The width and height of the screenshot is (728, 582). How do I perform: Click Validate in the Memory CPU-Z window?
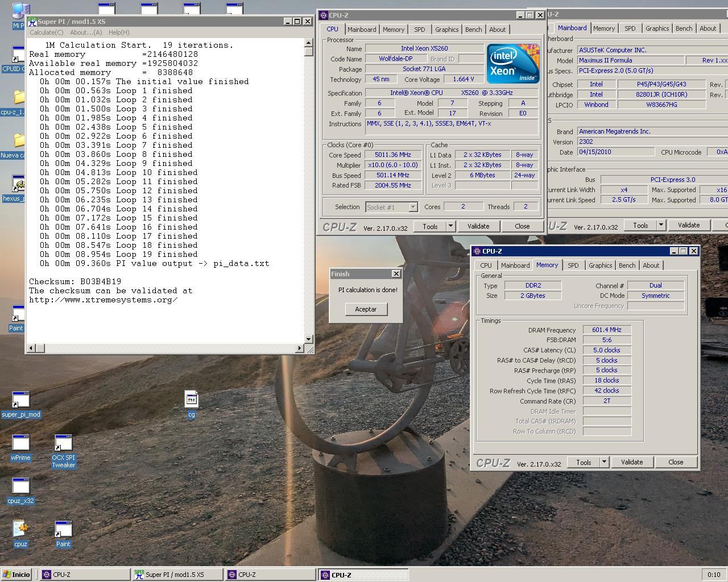pos(631,462)
